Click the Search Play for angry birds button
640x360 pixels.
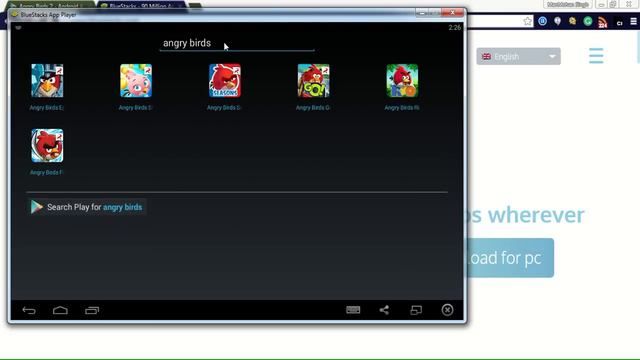click(x=87, y=207)
